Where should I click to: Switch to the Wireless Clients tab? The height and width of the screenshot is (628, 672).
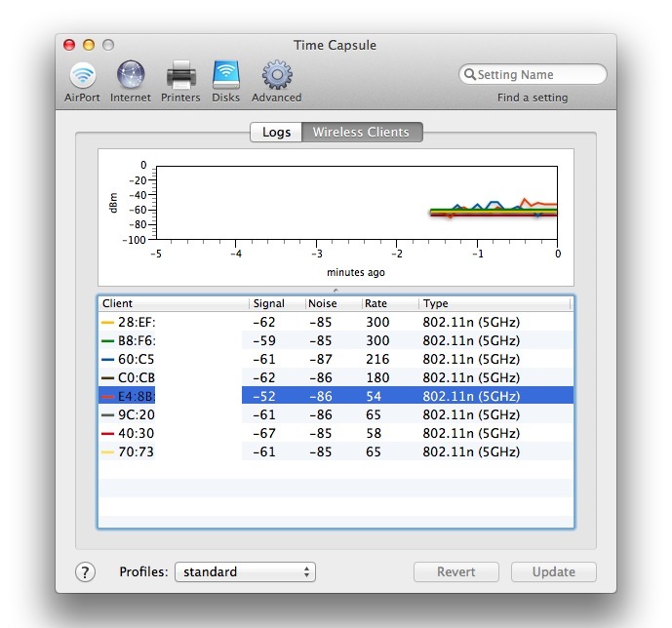point(362,132)
